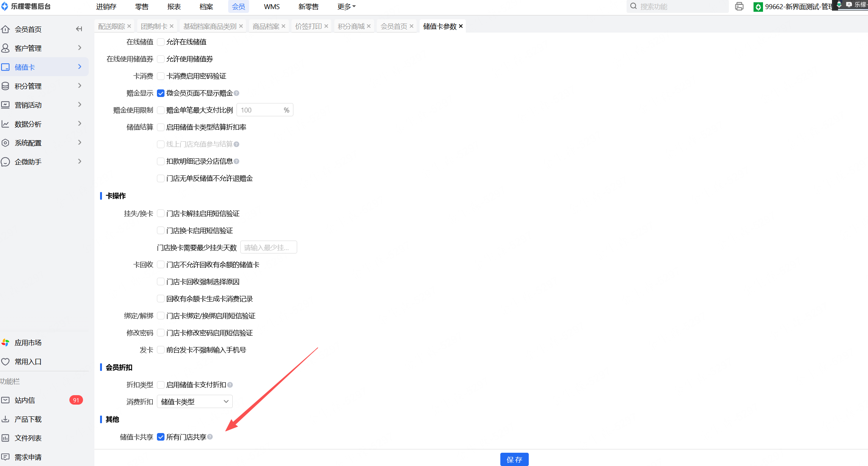Click the 保存 save button
The height and width of the screenshot is (466, 868).
(x=514, y=459)
